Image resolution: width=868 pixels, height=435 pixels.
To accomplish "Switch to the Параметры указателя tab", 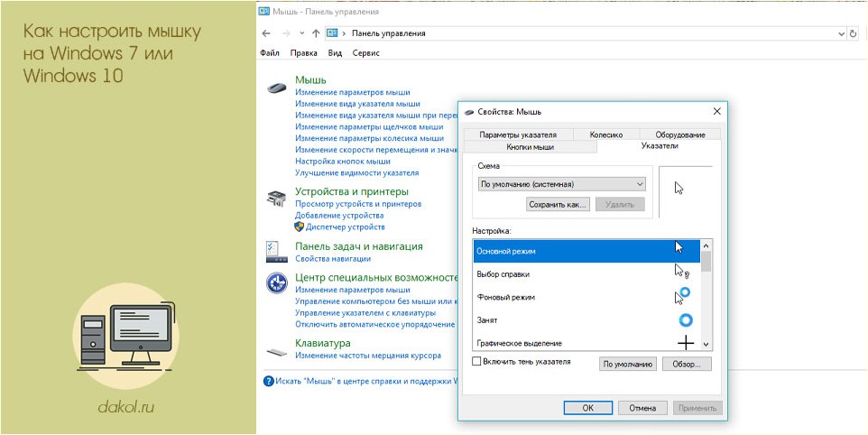I will tap(518, 134).
